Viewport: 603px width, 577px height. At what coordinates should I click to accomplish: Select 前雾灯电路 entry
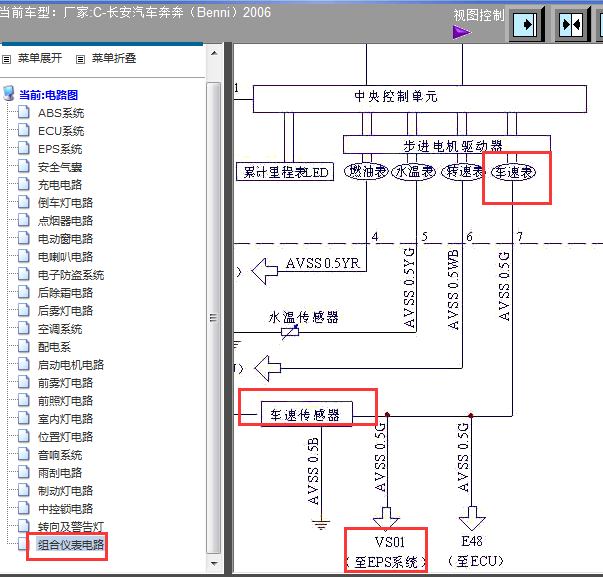pos(65,383)
